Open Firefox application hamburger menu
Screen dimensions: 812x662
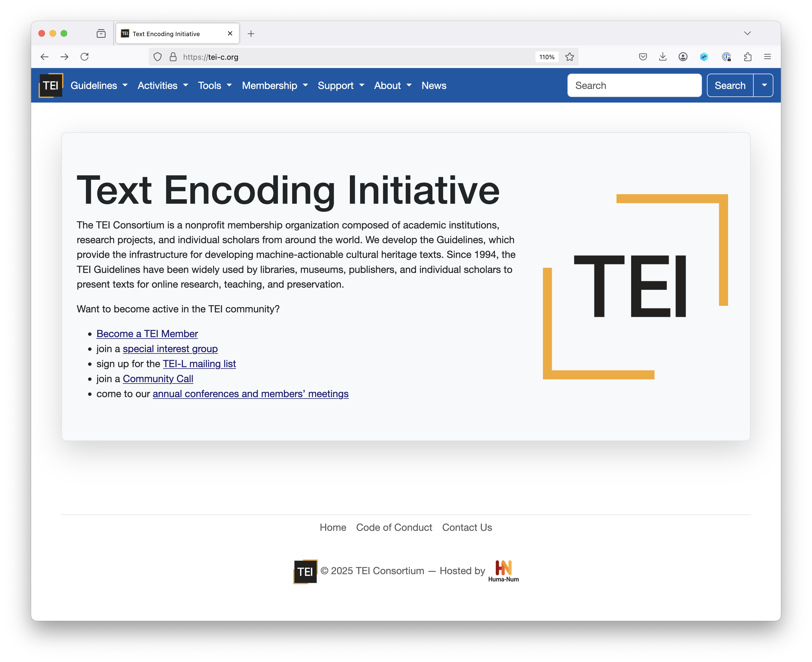tap(767, 57)
